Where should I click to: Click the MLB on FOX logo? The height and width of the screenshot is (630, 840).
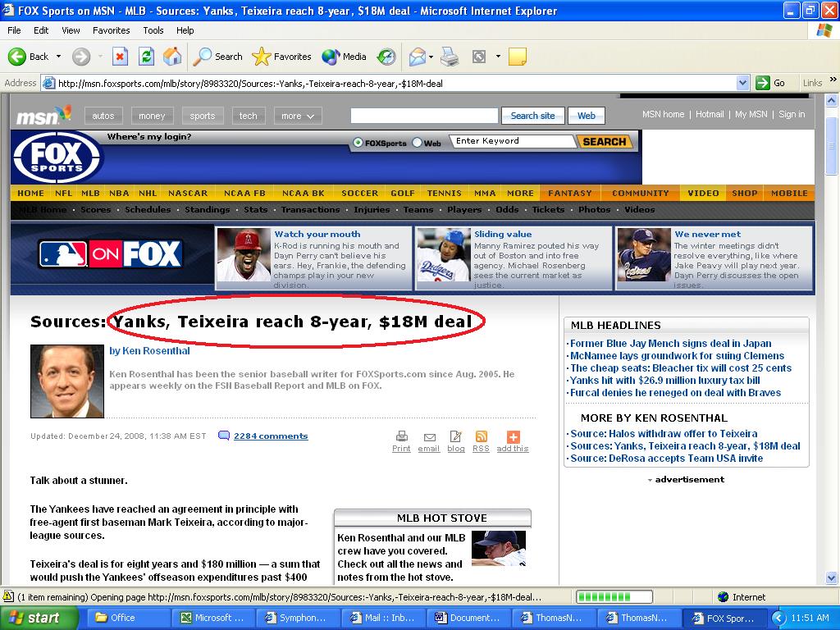pos(111,254)
